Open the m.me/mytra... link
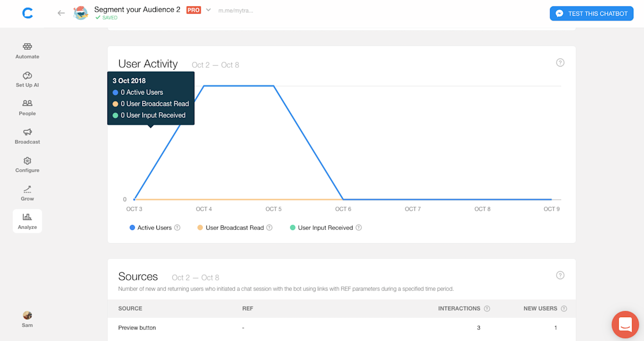This screenshot has height=341, width=644. [236, 10]
